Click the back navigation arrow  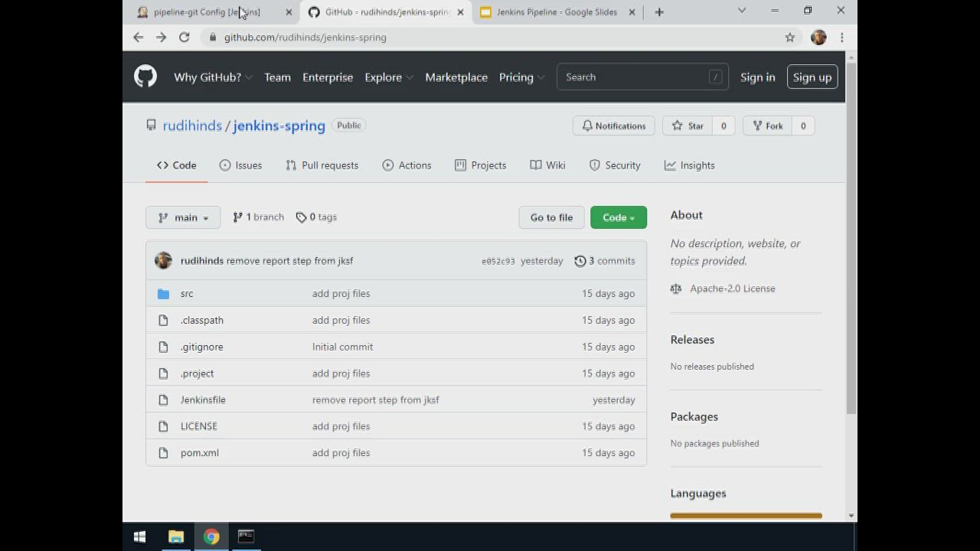(x=138, y=37)
